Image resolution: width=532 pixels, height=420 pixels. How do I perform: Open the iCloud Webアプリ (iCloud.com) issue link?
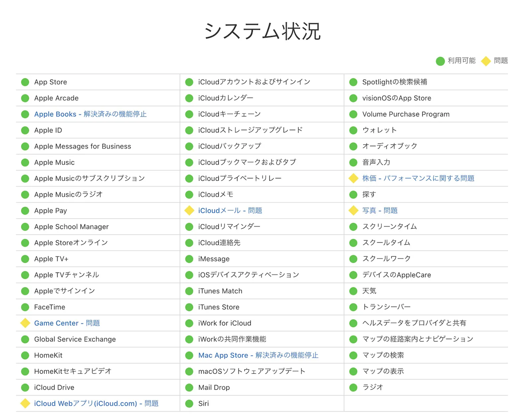(x=96, y=404)
